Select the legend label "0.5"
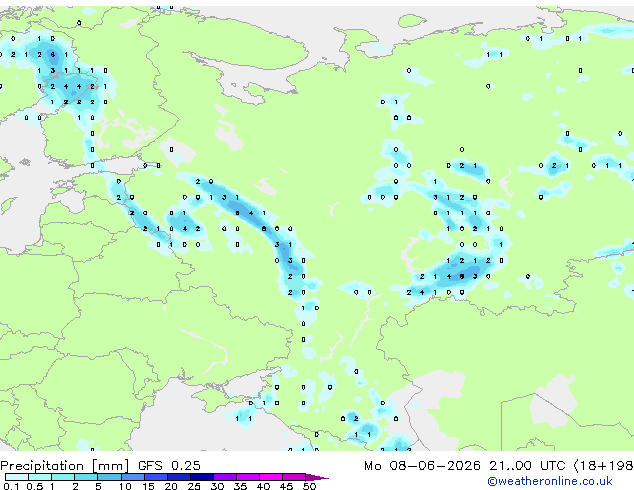Image resolution: width=634 pixels, height=490 pixels. point(34,486)
